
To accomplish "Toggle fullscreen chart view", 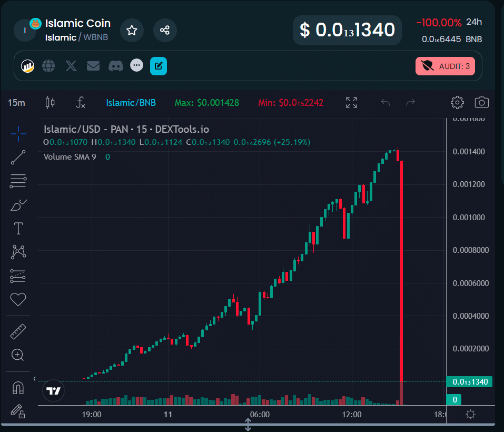I will [x=351, y=102].
